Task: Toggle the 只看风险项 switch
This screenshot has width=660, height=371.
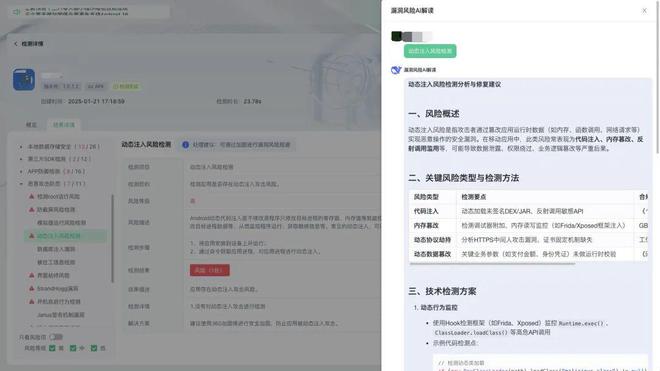Action: [x=56, y=337]
